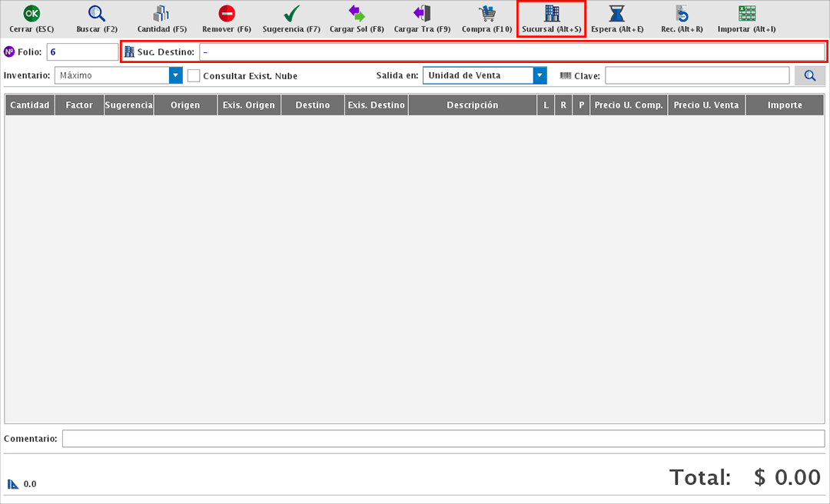Enable Consultar Exist. Nube checkbox
Image resolution: width=830 pixels, height=504 pixels.
tap(194, 76)
